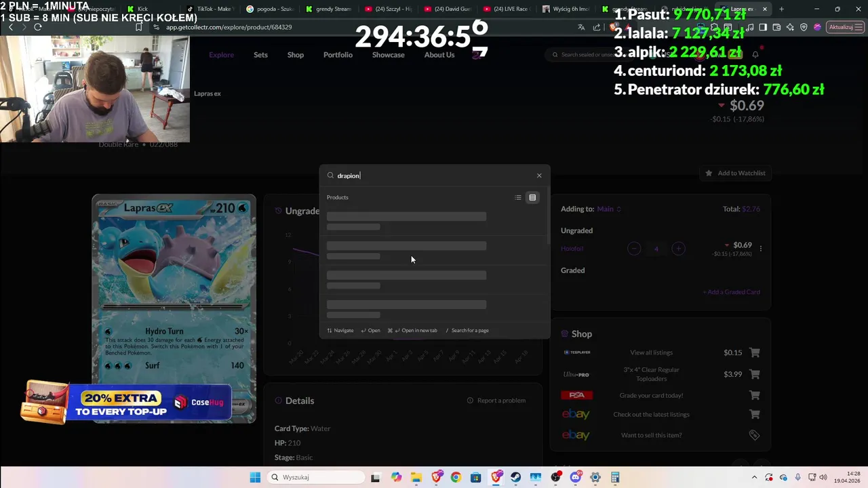Click the browser address bar URL

(x=229, y=27)
